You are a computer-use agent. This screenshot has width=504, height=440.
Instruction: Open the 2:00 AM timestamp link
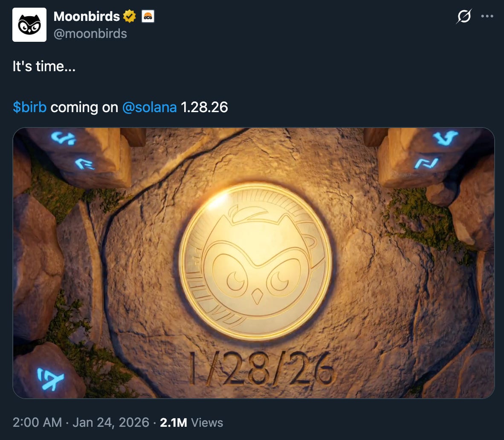[37, 423]
